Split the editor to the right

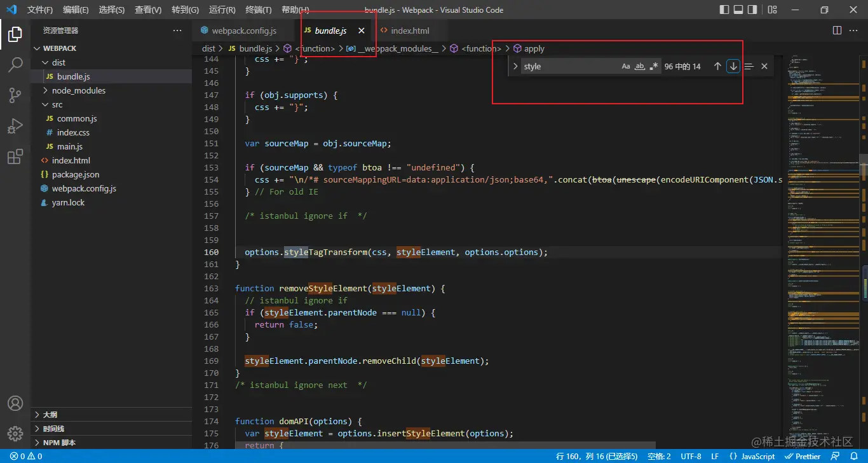click(837, 31)
